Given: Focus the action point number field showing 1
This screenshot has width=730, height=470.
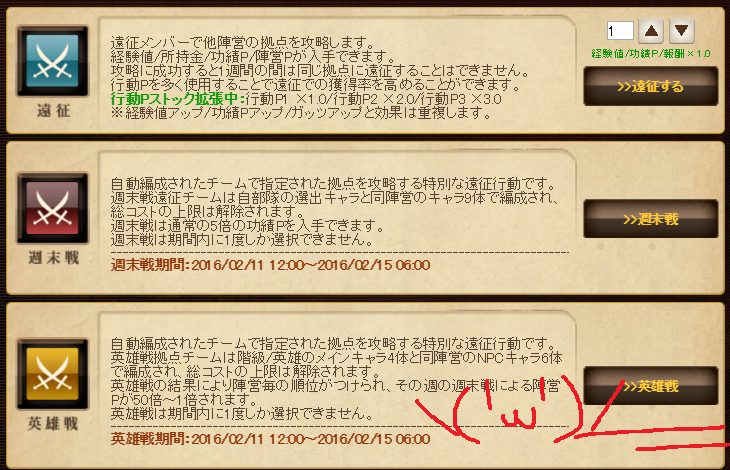Looking at the screenshot, I should point(620,31).
